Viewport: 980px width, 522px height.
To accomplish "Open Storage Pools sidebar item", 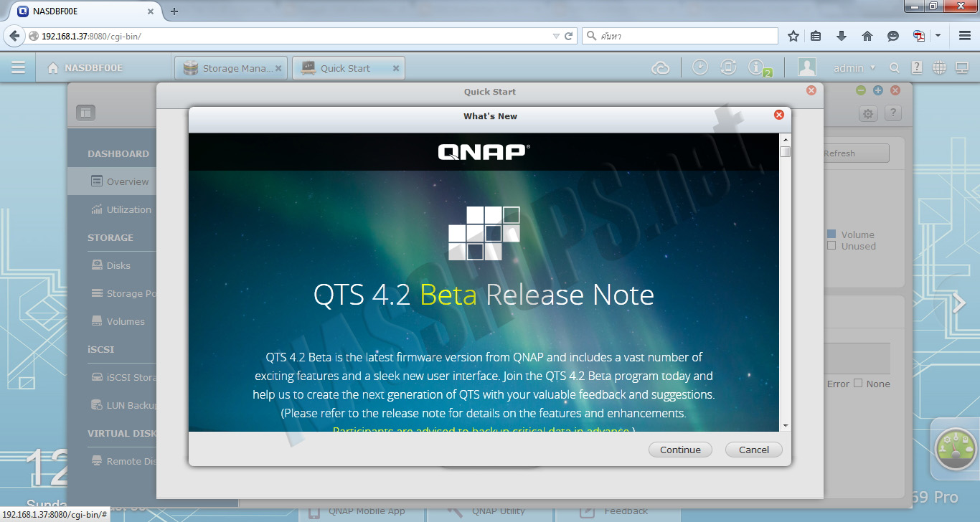I will pos(112,293).
